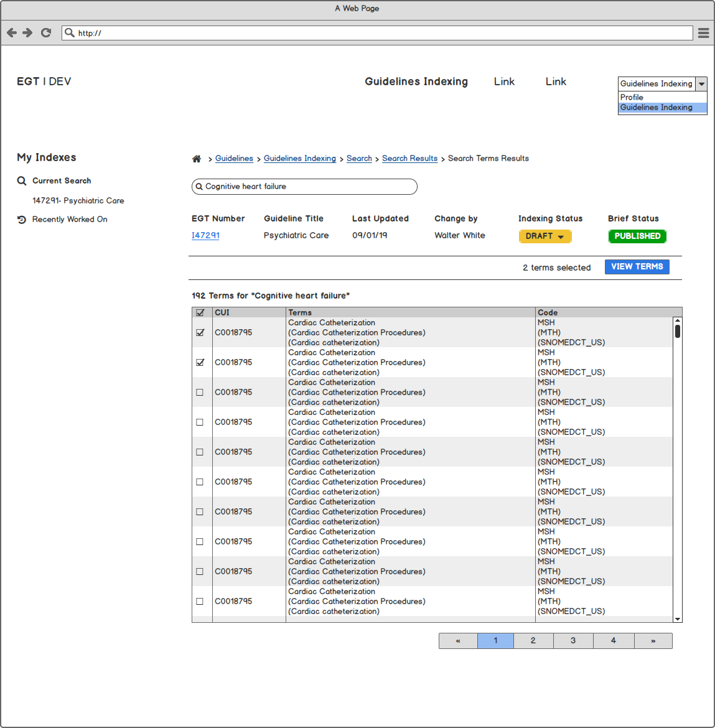The height and width of the screenshot is (728, 715).
Task: Click the VIEW TERMS button
Action: coord(637,267)
